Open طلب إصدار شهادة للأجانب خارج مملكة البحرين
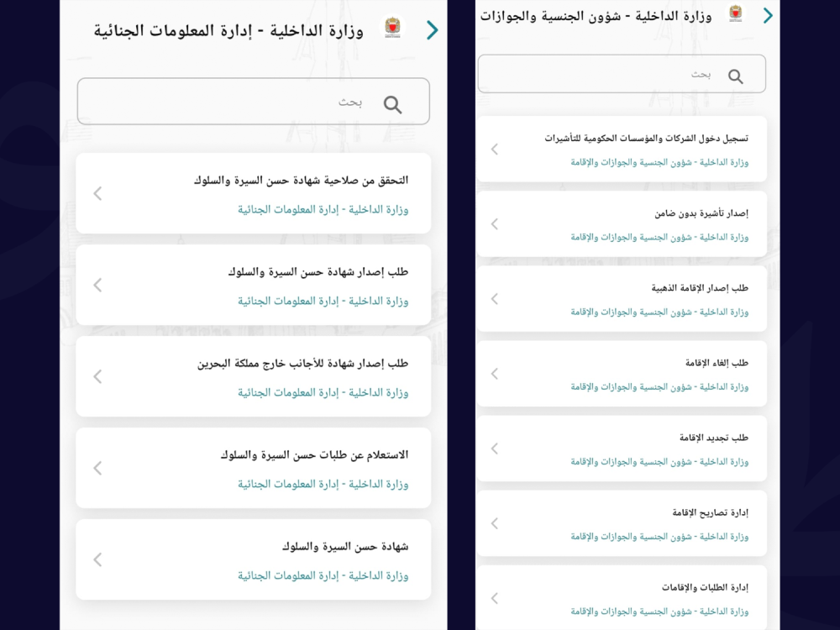Viewport: 840px width, 630px height. coord(252,376)
